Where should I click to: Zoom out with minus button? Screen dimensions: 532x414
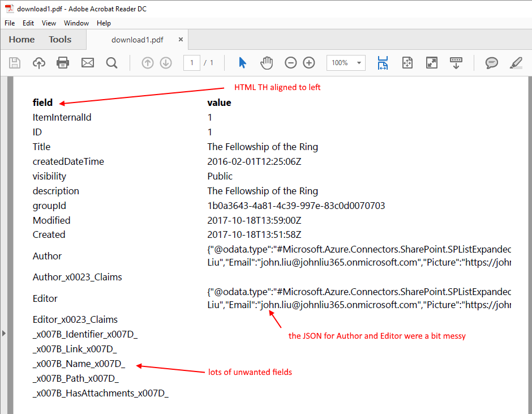point(291,63)
